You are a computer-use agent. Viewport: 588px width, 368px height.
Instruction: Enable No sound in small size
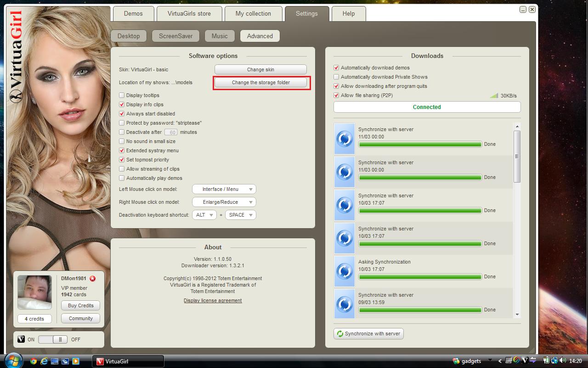coord(122,141)
